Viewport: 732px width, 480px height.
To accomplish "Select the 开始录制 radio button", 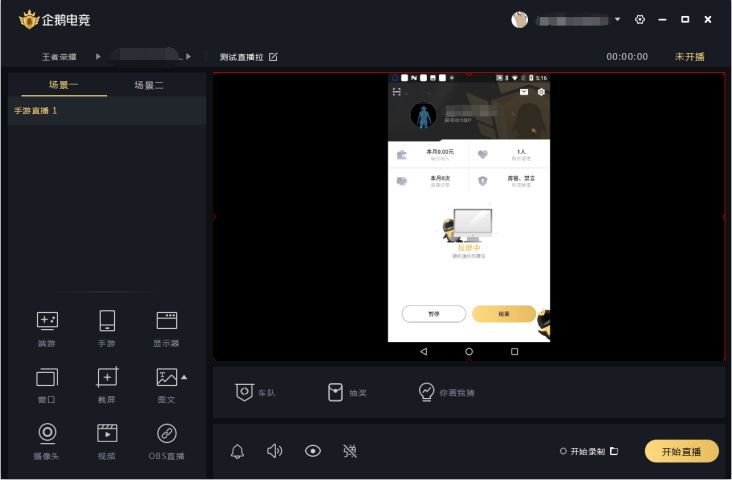I will point(564,451).
